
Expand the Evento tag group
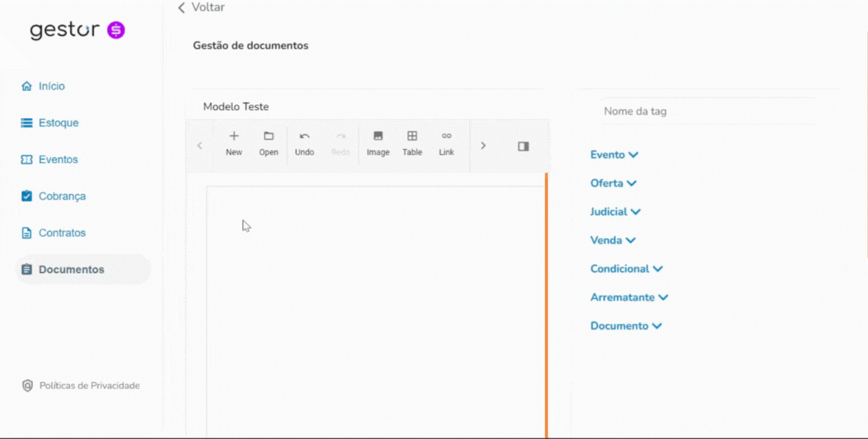pyautogui.click(x=614, y=155)
